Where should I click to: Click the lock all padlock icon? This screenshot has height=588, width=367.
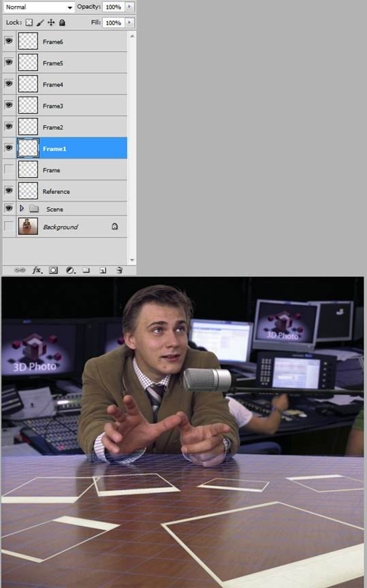[x=62, y=22]
